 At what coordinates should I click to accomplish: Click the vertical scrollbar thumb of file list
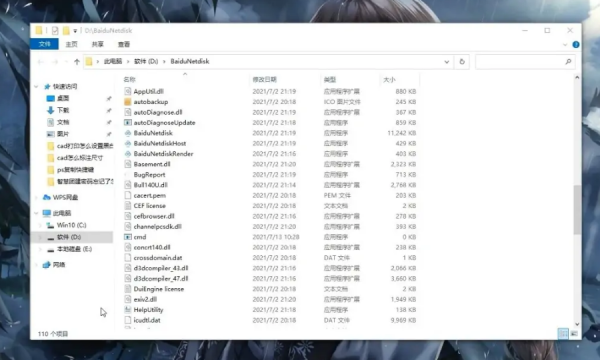[577, 210]
